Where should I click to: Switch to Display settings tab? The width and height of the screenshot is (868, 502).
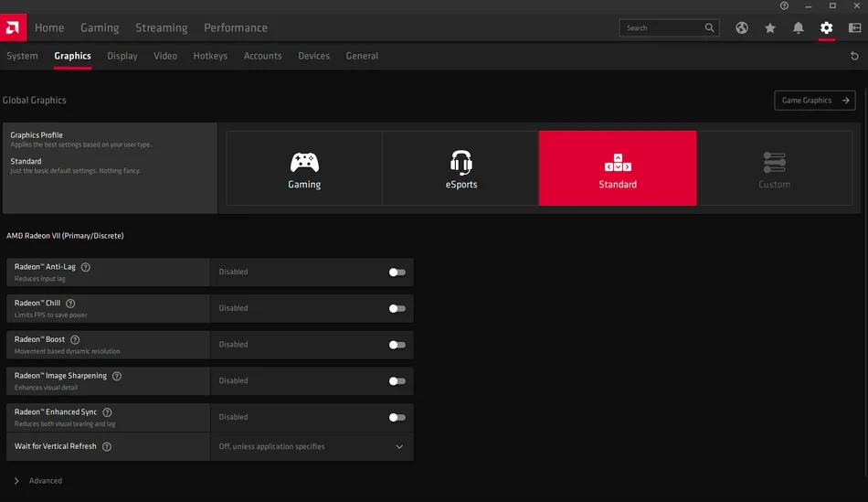(122, 56)
